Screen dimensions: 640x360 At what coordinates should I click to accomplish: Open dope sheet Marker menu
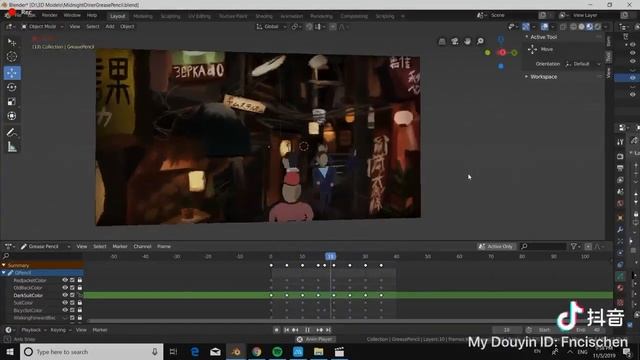(120, 247)
